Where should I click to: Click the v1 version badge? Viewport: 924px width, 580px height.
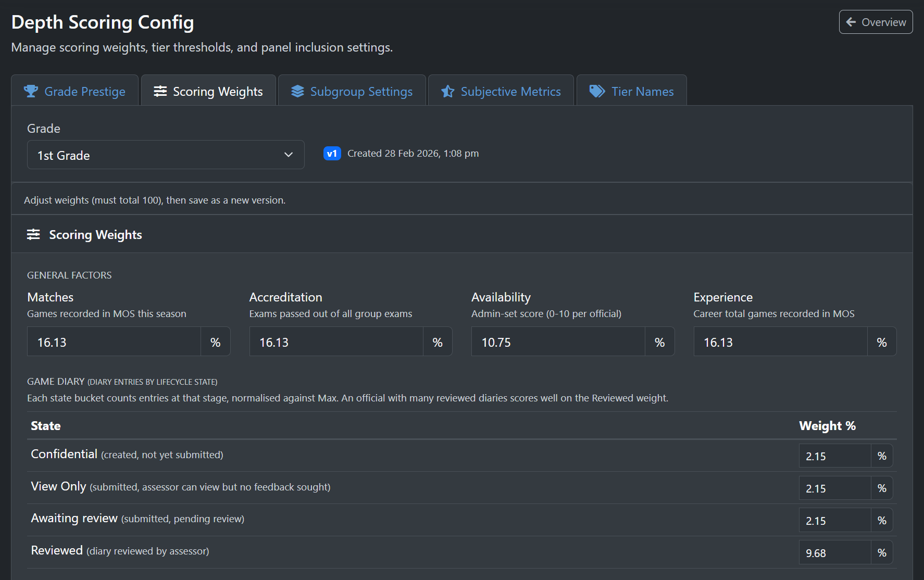point(332,153)
